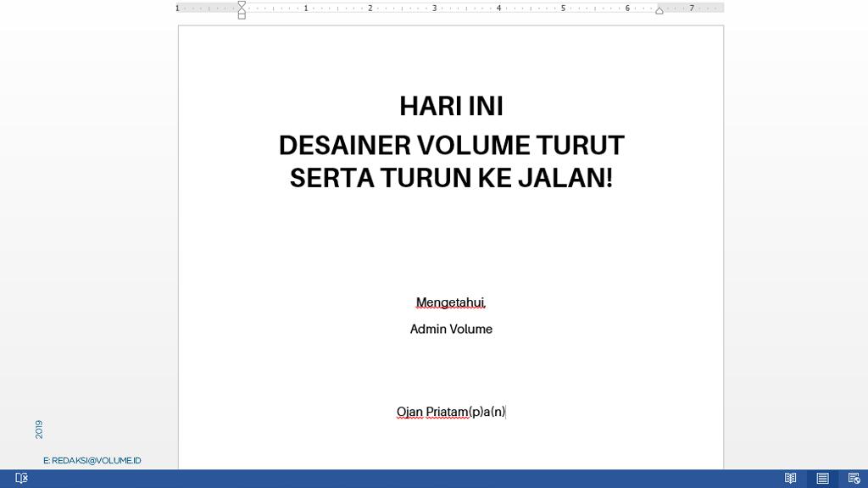Click the Admin Volume line
The height and width of the screenshot is (488, 868).
[x=451, y=329]
